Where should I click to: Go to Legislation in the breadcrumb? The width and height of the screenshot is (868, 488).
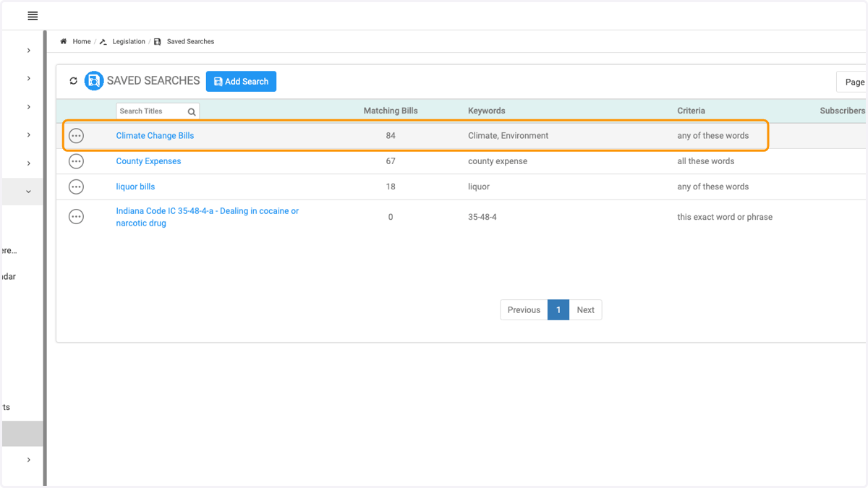pyautogui.click(x=129, y=42)
